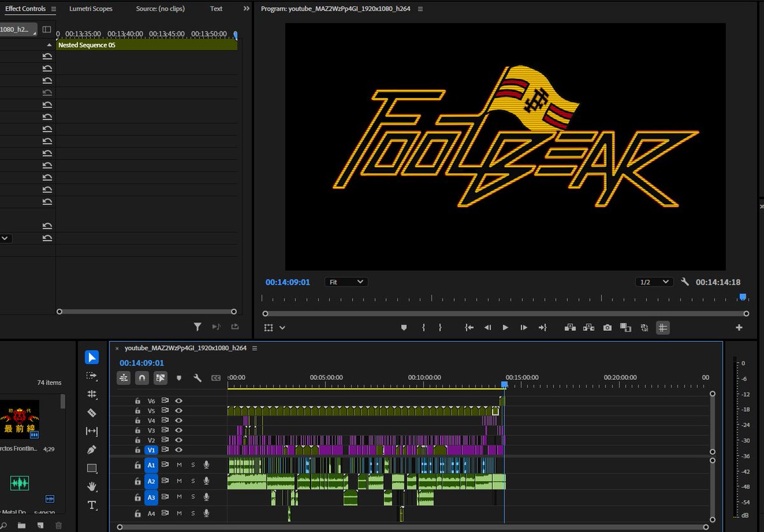Image resolution: width=764 pixels, height=532 pixels.
Task: Toggle linked selection in timeline
Action: (x=160, y=378)
